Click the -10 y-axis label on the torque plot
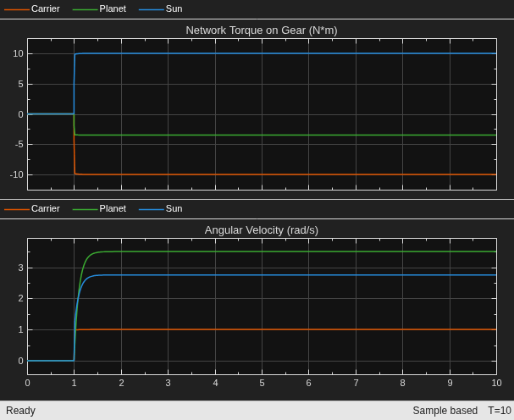 click(17, 174)
